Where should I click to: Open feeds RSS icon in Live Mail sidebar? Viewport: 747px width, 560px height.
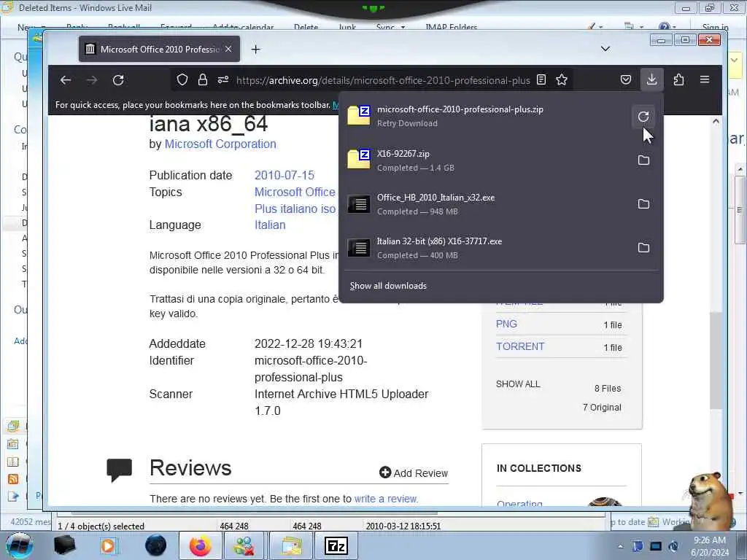(x=13, y=479)
